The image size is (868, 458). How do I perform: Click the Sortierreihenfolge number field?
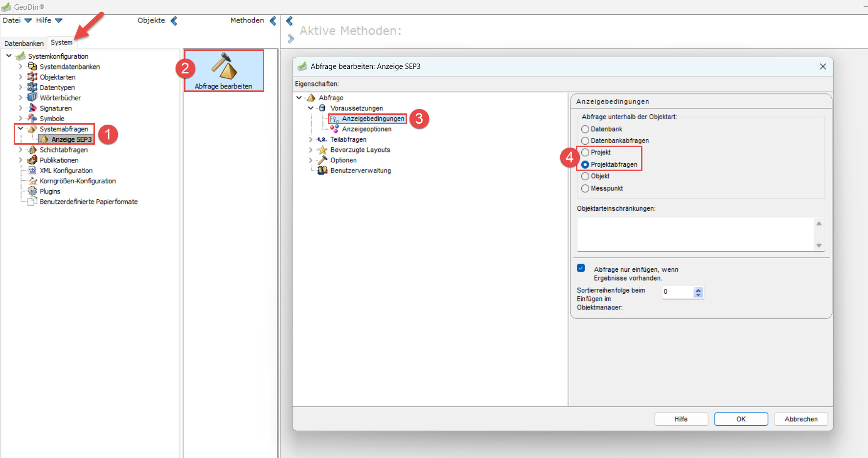click(x=678, y=292)
